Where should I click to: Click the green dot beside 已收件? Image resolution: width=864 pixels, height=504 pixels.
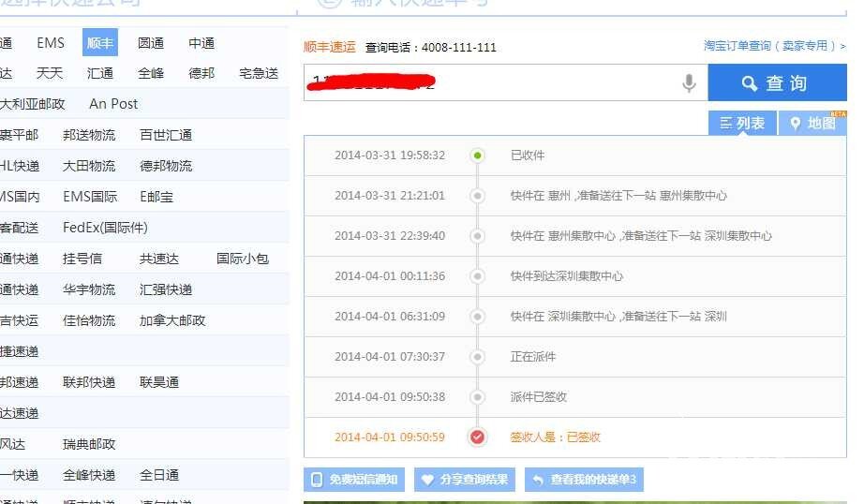(x=477, y=156)
